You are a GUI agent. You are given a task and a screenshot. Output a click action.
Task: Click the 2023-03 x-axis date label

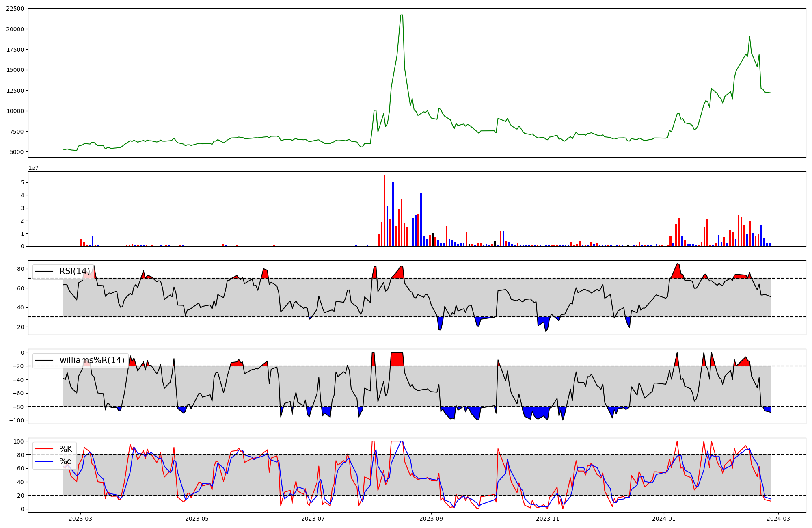click(80, 518)
